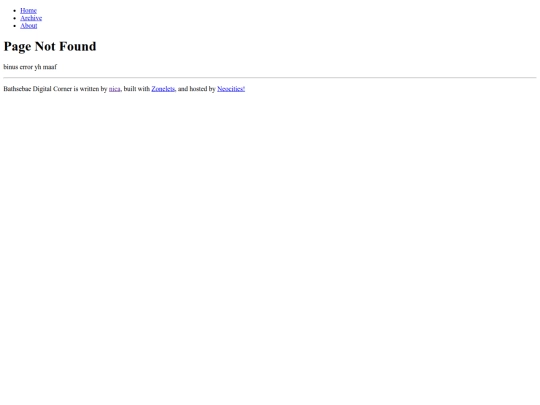Click the word Page in the heading
The width and height of the screenshot is (540, 405).
17,47
